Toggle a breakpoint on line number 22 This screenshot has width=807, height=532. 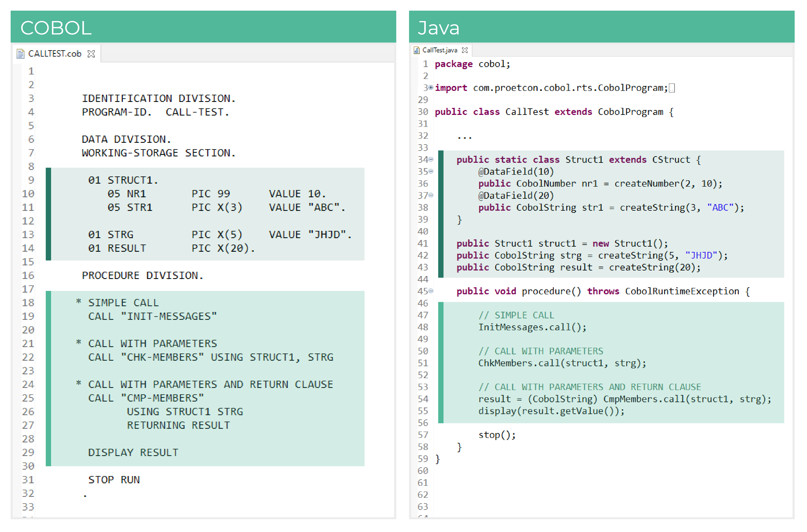(28, 357)
